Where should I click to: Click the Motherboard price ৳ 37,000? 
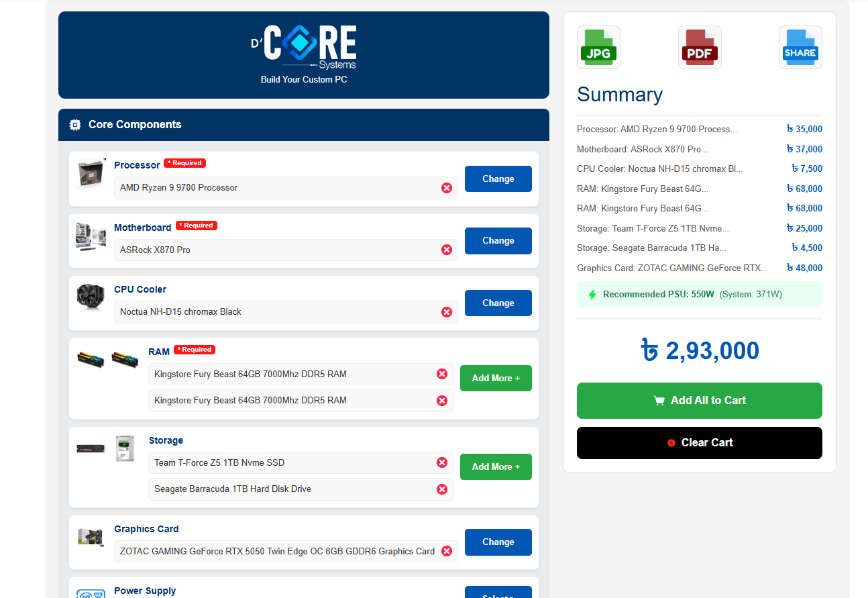click(804, 149)
